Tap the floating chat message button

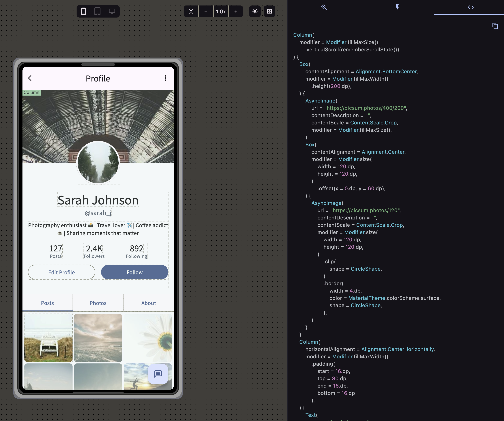pos(158,374)
